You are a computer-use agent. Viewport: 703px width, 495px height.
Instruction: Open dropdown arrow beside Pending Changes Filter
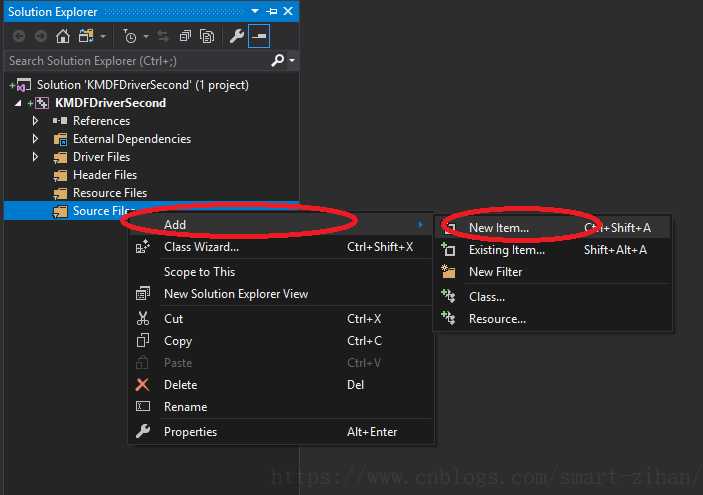[146, 36]
